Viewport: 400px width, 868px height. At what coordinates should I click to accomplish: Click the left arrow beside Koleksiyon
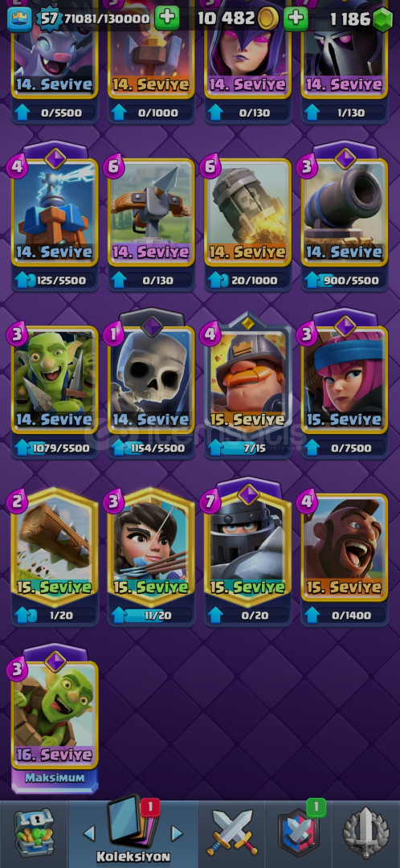click(x=89, y=833)
